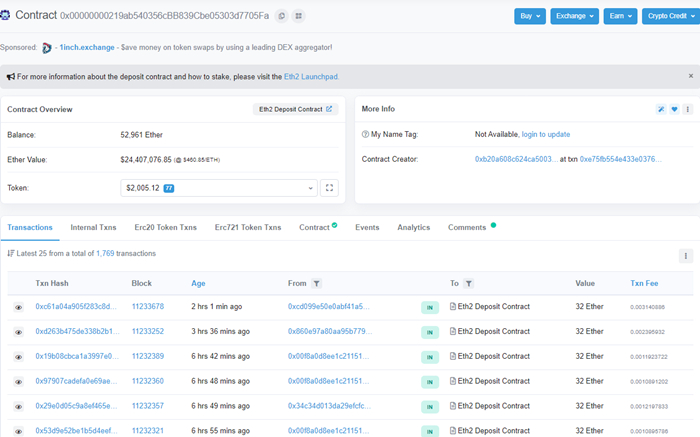The width and height of the screenshot is (700, 437).
Task: Copy the contract address to clipboard
Action: pyautogui.click(x=281, y=16)
